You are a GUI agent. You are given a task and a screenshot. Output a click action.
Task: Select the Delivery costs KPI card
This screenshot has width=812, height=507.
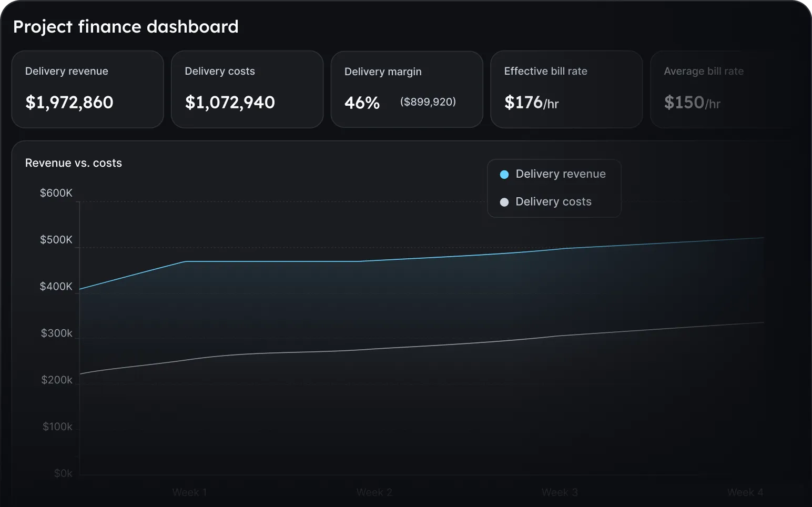247,89
